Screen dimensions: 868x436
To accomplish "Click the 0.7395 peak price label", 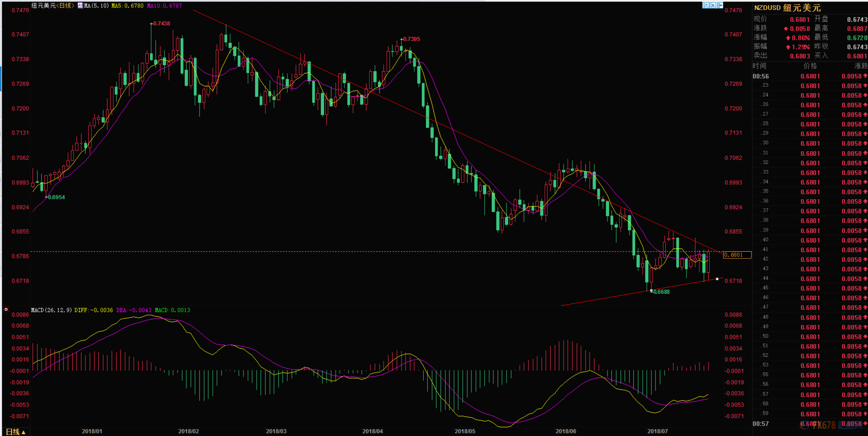I will pyautogui.click(x=412, y=39).
